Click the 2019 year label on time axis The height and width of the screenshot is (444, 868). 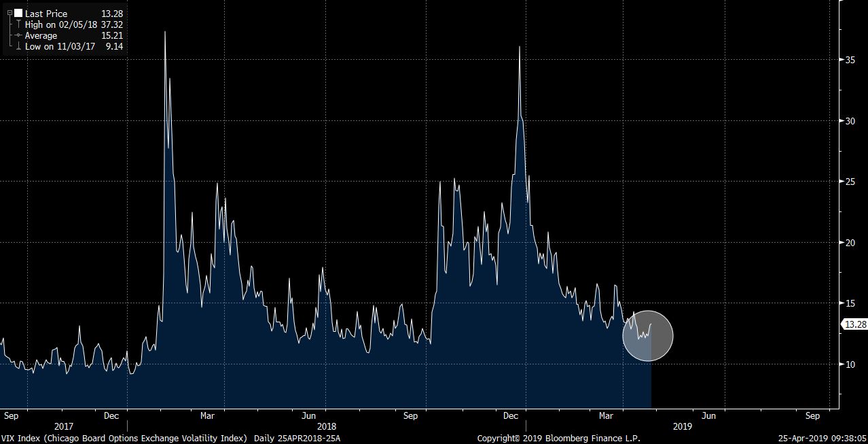[683, 426]
